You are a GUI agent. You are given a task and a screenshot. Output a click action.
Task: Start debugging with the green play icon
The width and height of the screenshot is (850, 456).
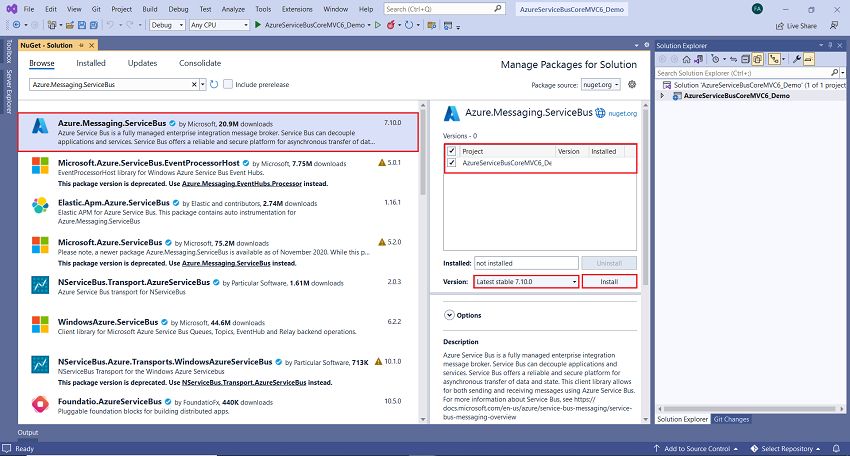(x=258, y=25)
